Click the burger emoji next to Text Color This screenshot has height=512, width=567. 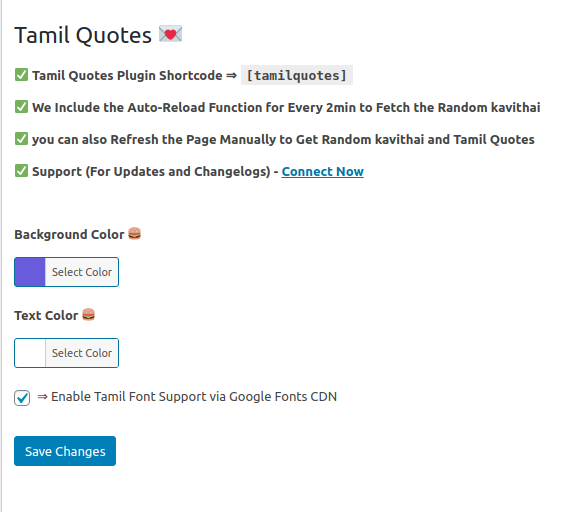pyautogui.click(x=88, y=315)
